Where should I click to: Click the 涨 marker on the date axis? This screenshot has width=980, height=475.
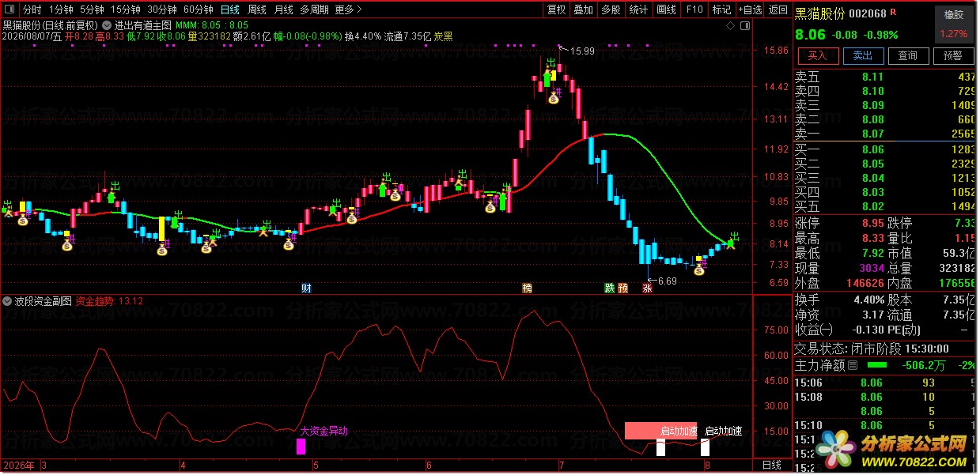point(648,288)
